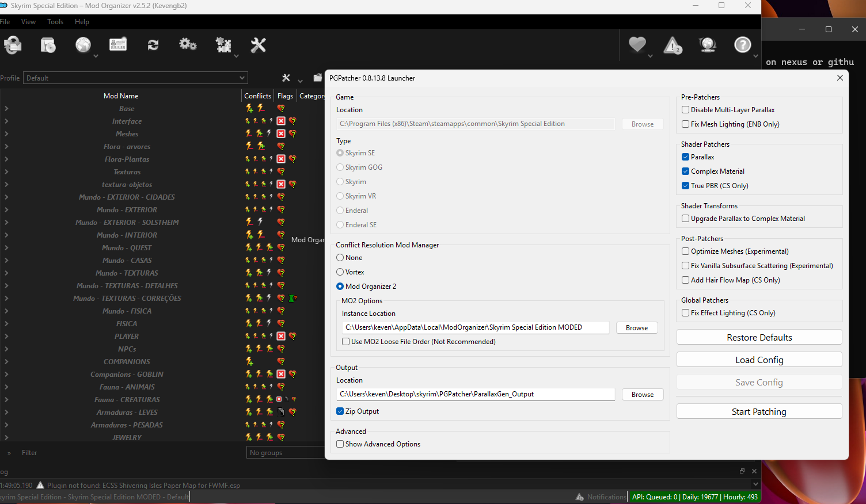Open the Profile Default dropdown
Screen dimensions: 866x504
click(136, 78)
